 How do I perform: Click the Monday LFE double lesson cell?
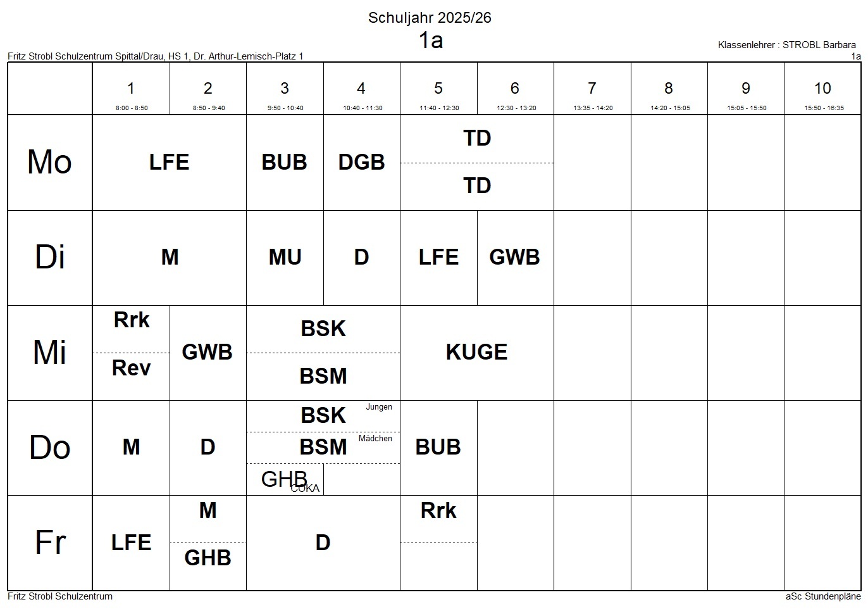(x=169, y=162)
